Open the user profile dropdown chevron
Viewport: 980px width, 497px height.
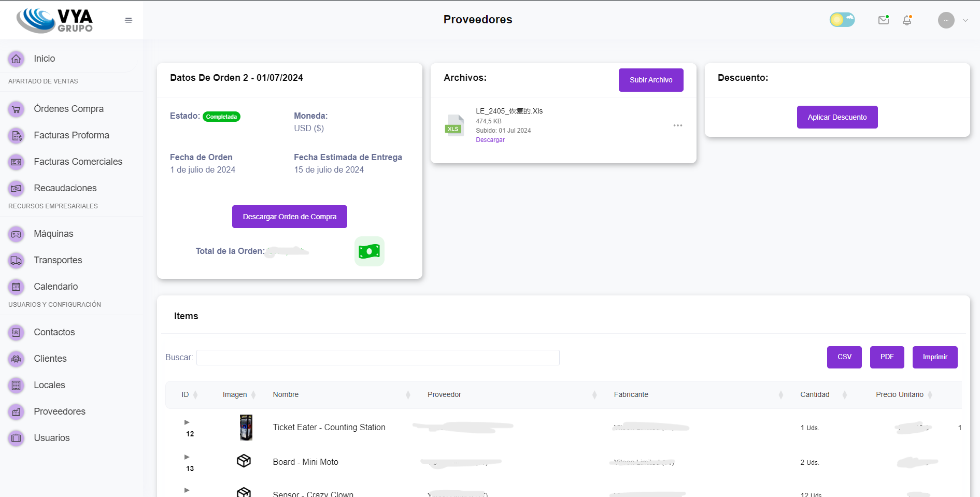pos(966,20)
